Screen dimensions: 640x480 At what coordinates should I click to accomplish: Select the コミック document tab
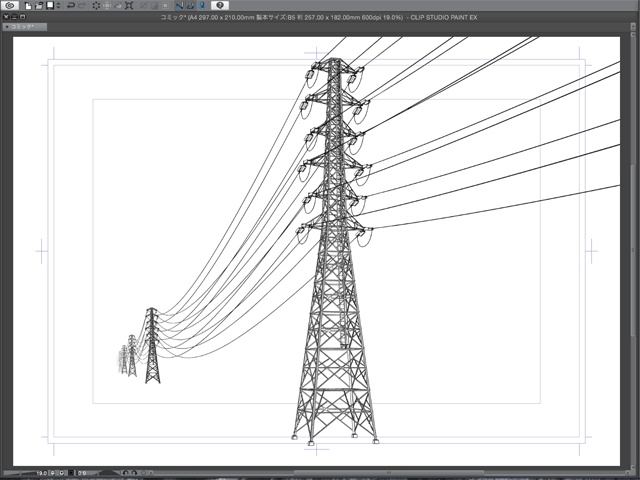pyautogui.click(x=24, y=27)
